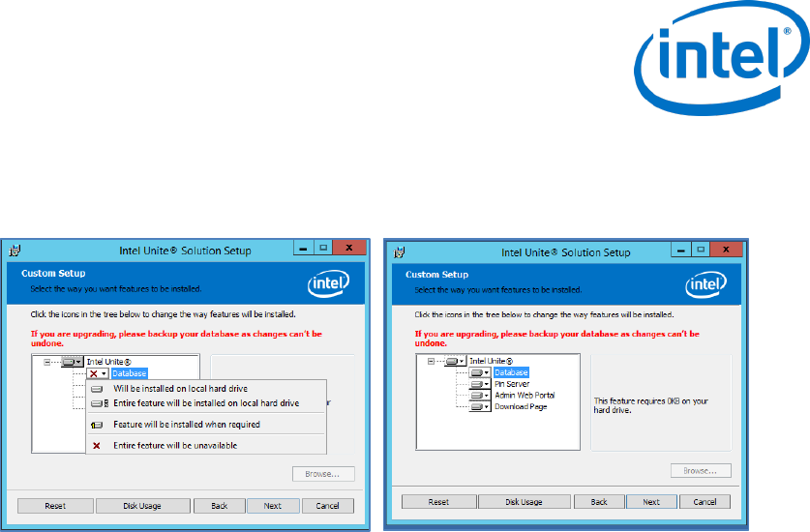Click Cancel button in left window
The height and width of the screenshot is (532, 810).
click(x=327, y=506)
